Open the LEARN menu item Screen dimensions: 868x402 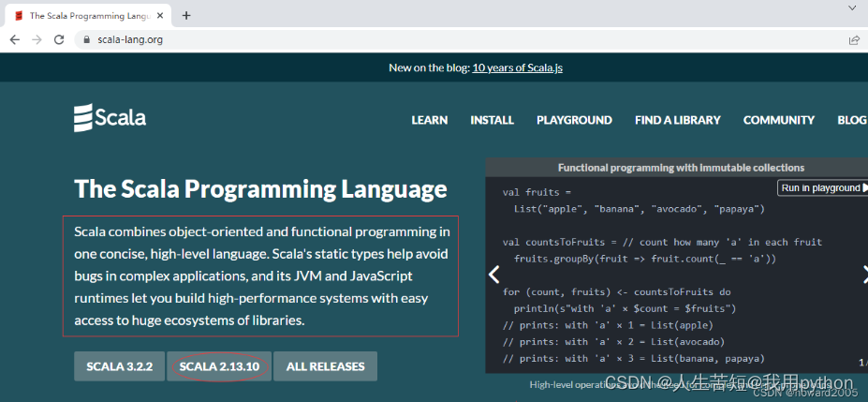click(x=430, y=120)
